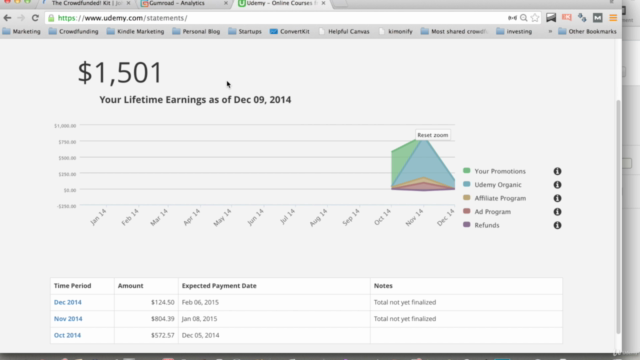Viewport: 640px width, 360px height.
Task: Click the gears extension icon in toolbar
Action: pos(582,18)
